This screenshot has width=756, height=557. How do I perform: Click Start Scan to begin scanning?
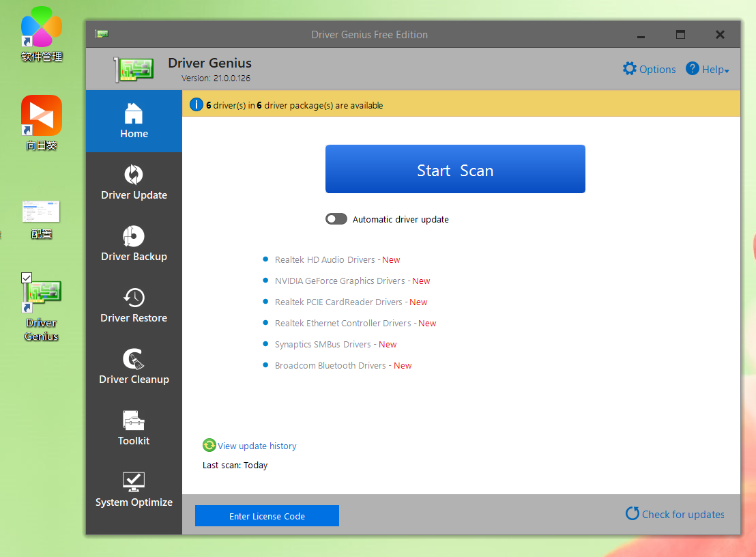[455, 169]
